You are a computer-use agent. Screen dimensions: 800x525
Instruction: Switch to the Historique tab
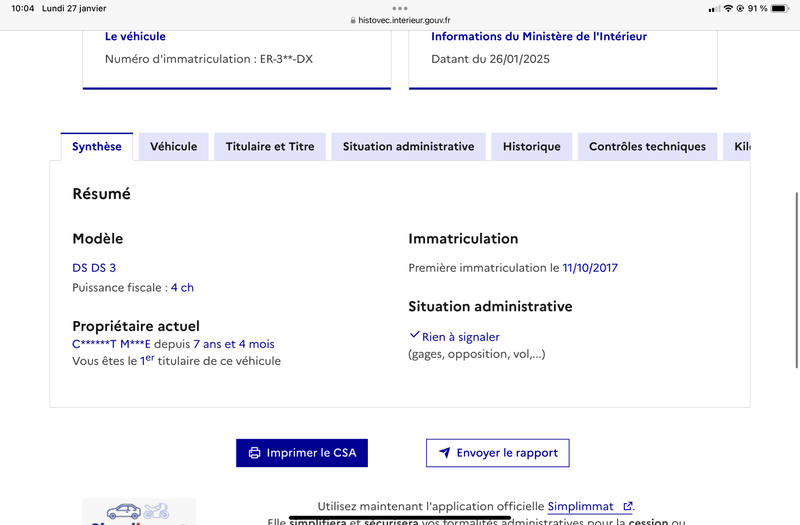click(532, 146)
